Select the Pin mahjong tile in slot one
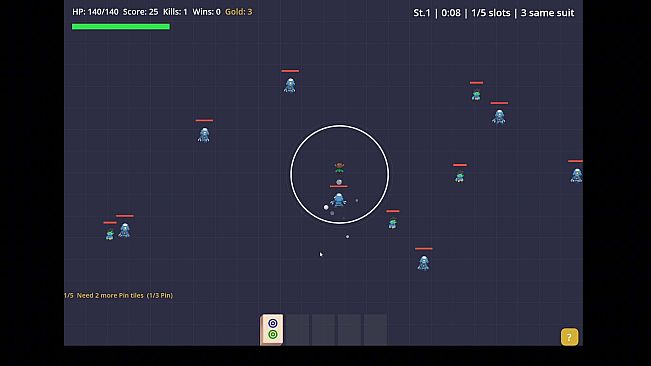The width and height of the screenshot is (651, 366). 272,329
